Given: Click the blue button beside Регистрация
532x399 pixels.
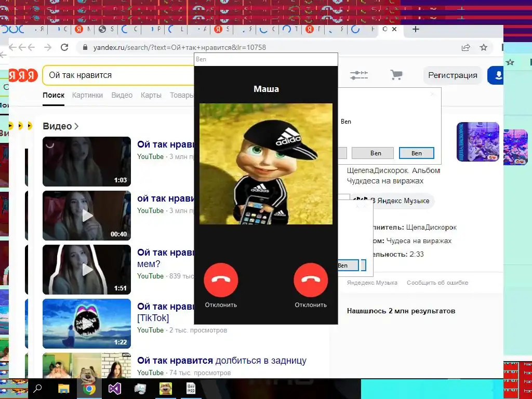Looking at the screenshot, I should click(495, 75).
